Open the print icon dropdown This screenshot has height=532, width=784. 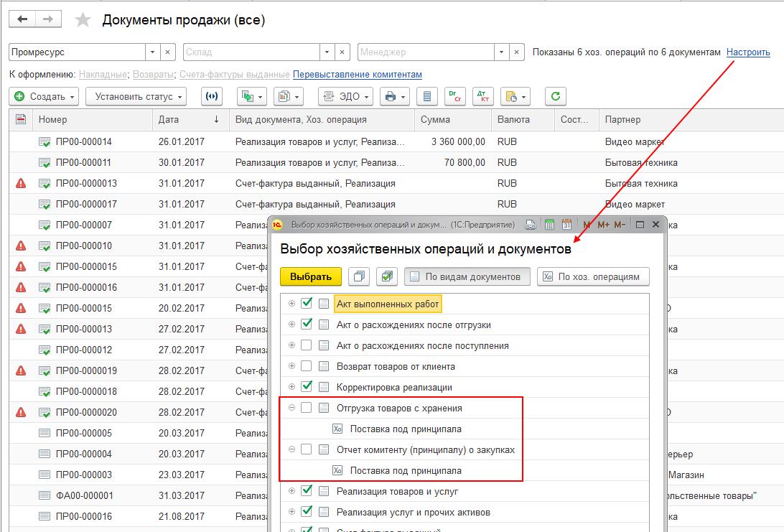(394, 96)
